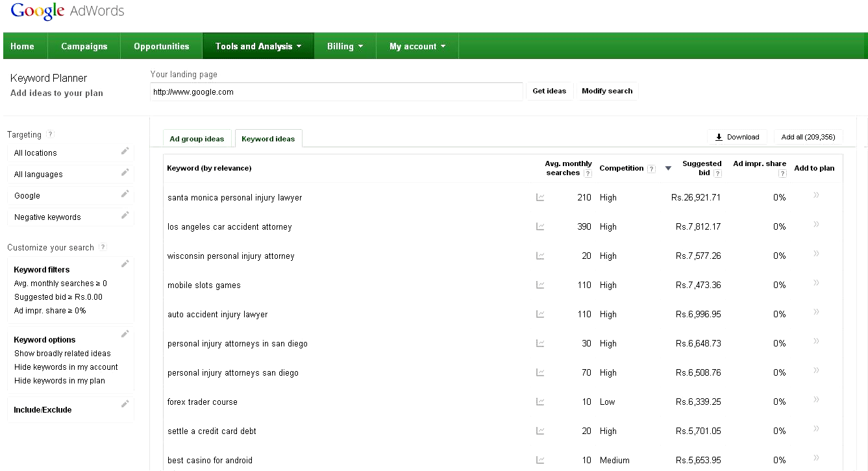Open Avg. monthly searches help tooltip
This screenshot has width=868, height=471.
tap(588, 173)
